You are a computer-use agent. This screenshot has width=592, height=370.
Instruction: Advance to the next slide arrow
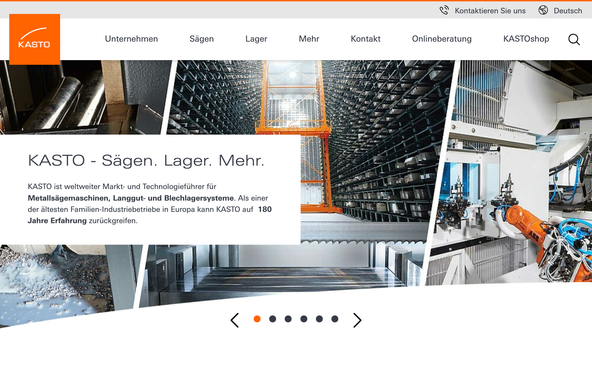point(357,320)
